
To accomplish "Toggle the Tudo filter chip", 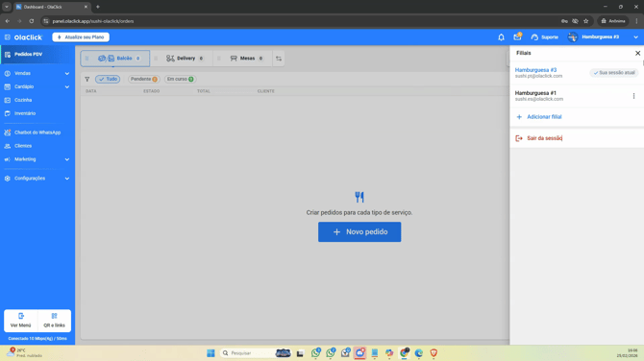I will coord(108,79).
